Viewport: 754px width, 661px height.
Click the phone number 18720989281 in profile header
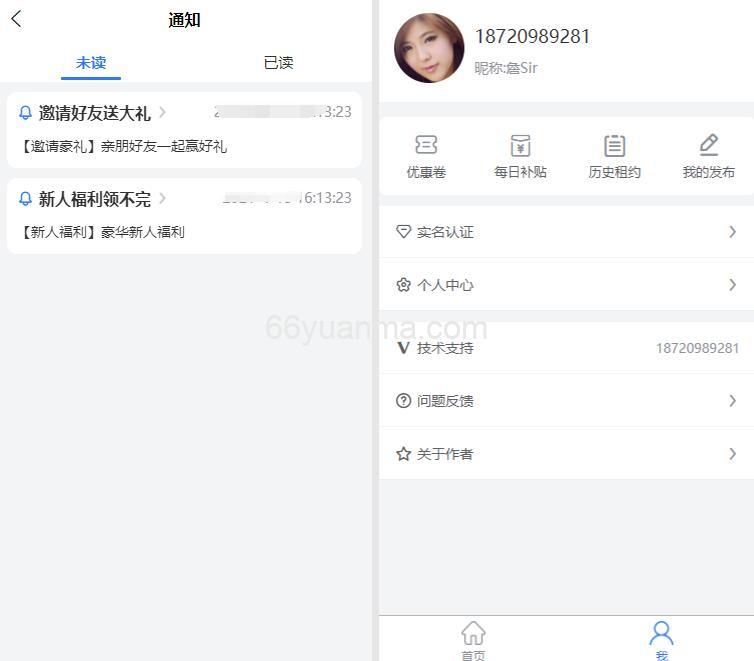(532, 37)
